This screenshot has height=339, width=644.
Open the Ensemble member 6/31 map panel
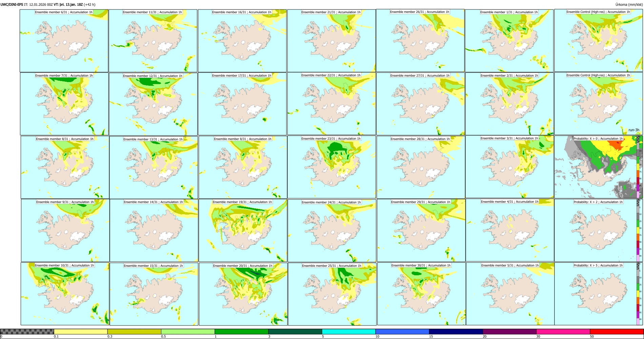click(x=64, y=41)
